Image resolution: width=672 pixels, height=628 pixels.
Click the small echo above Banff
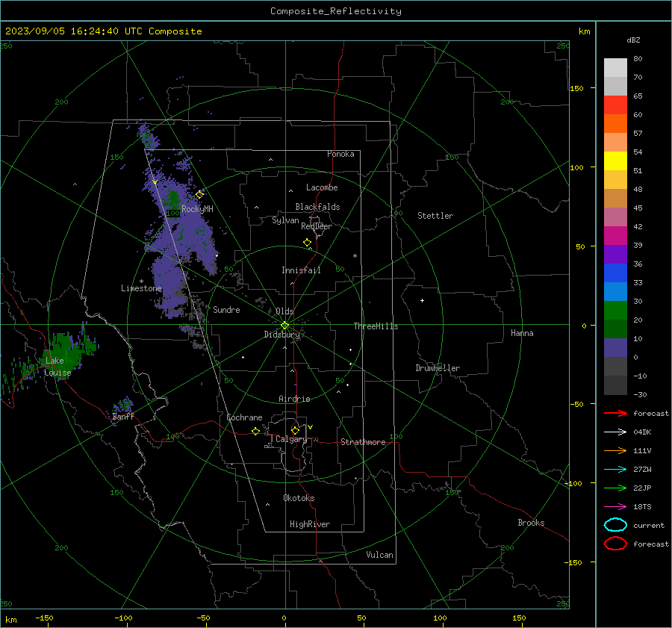pos(124,405)
